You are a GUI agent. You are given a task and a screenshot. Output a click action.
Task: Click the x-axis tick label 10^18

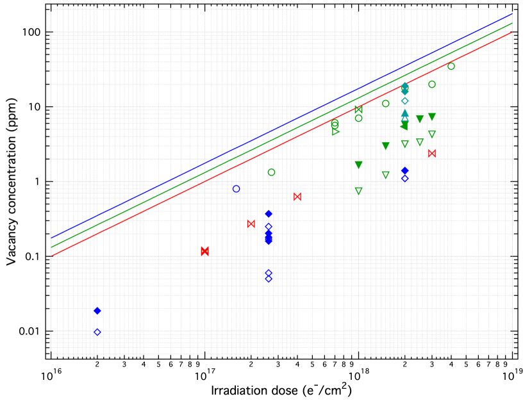(x=358, y=375)
